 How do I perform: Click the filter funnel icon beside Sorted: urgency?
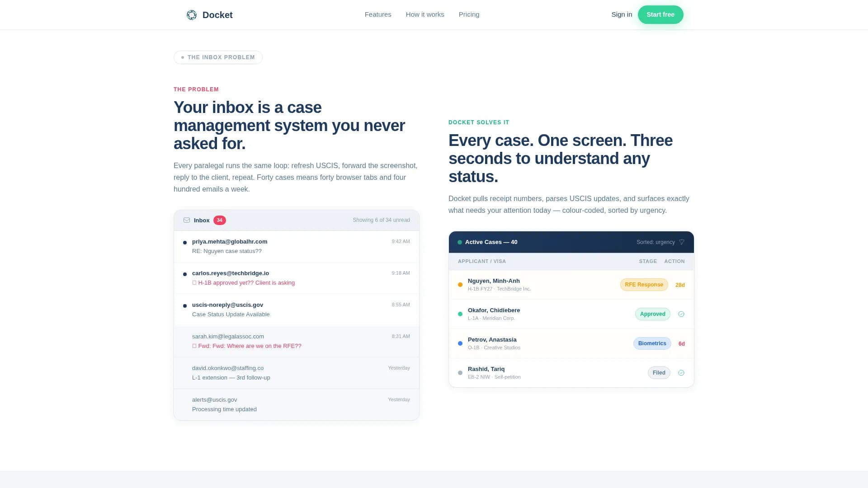point(682,242)
